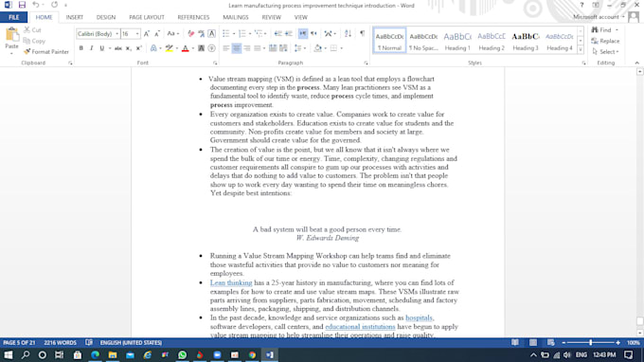Image resolution: width=644 pixels, height=362 pixels.
Task: Open the taskbar search magnifier
Action: tap(26, 354)
